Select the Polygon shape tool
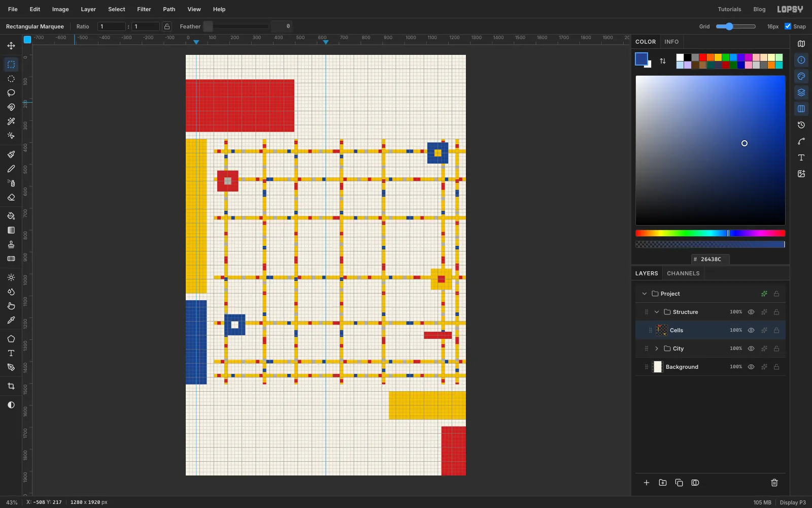This screenshot has width=812, height=508. point(11,339)
